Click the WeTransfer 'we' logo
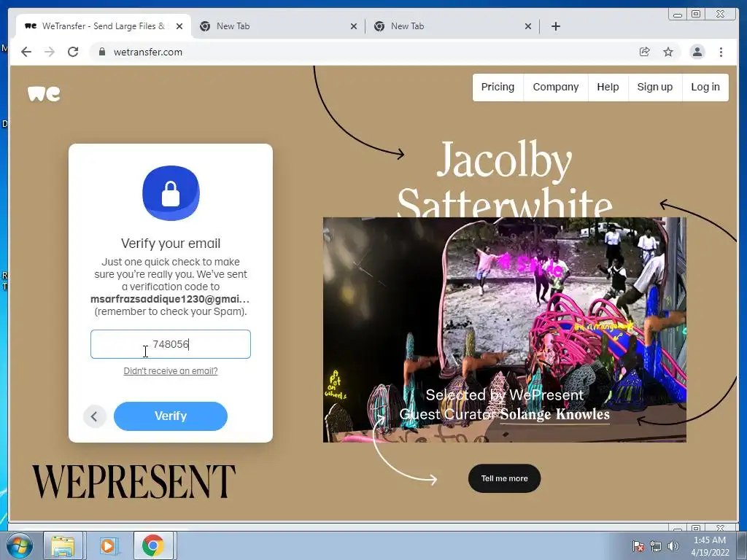 pos(44,93)
